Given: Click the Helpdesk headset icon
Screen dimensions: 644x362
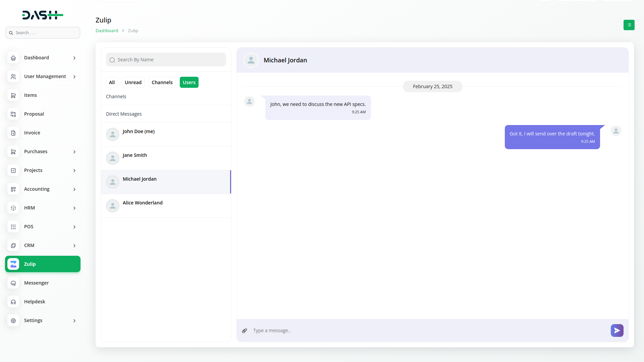Looking at the screenshot, I should (13, 302).
